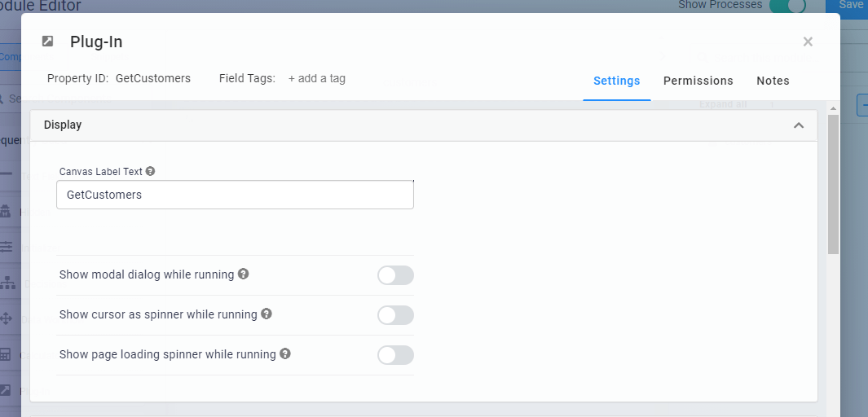Go to the Notes tab
868x417 pixels.
tap(773, 81)
